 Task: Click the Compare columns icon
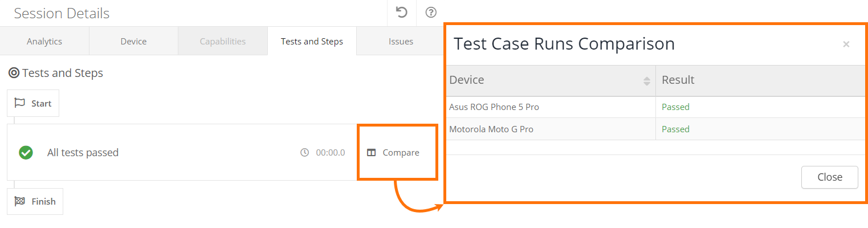click(x=372, y=153)
